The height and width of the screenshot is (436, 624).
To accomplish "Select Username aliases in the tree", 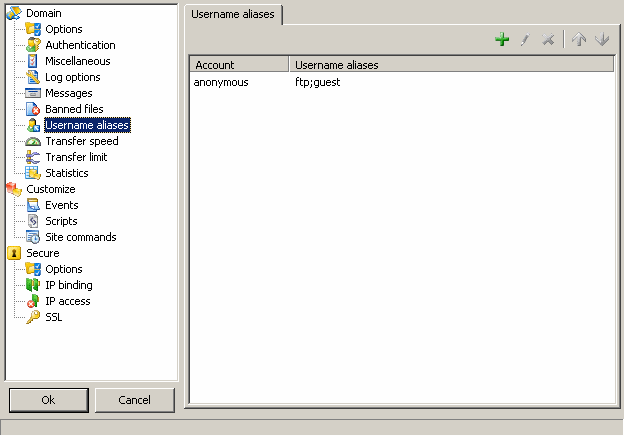I will click(x=87, y=125).
